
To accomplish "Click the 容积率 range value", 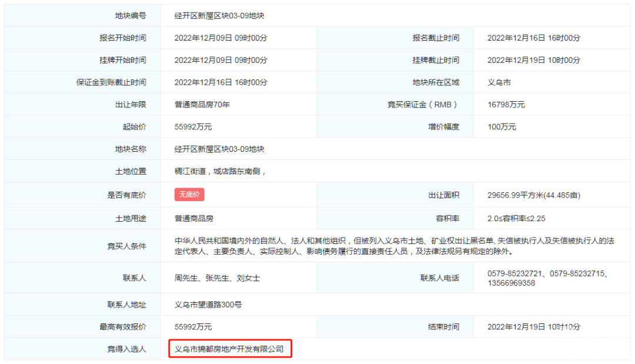I will coord(516,218).
